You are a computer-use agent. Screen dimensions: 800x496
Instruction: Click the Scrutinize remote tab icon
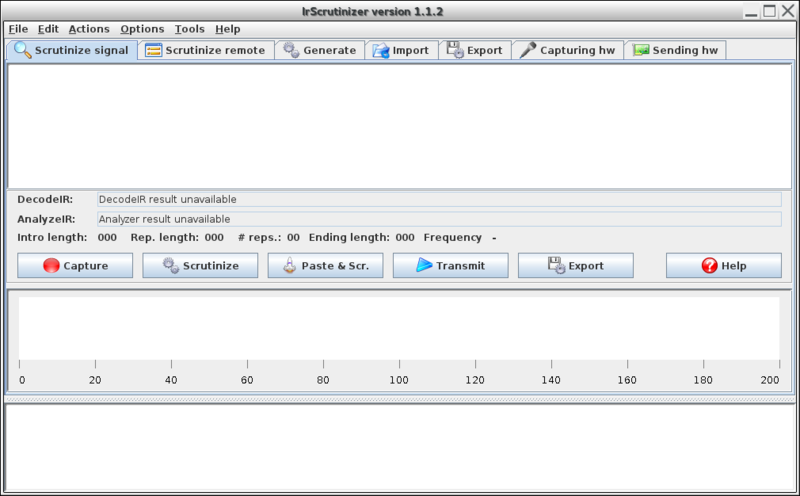pos(153,50)
